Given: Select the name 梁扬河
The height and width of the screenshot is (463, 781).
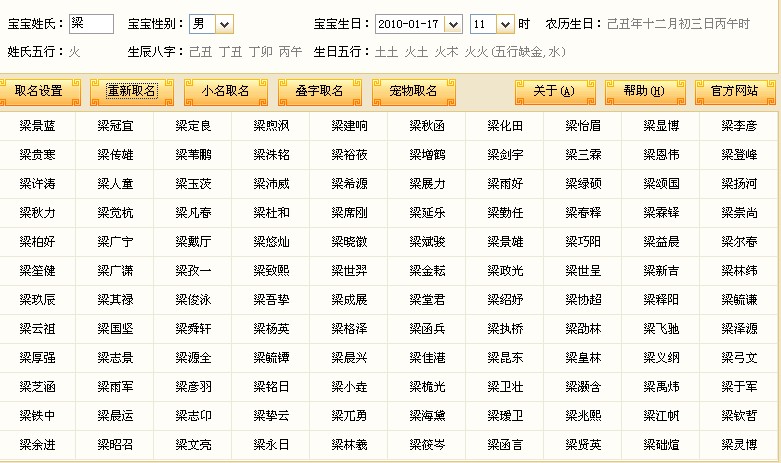Looking at the screenshot, I should coord(740,184).
